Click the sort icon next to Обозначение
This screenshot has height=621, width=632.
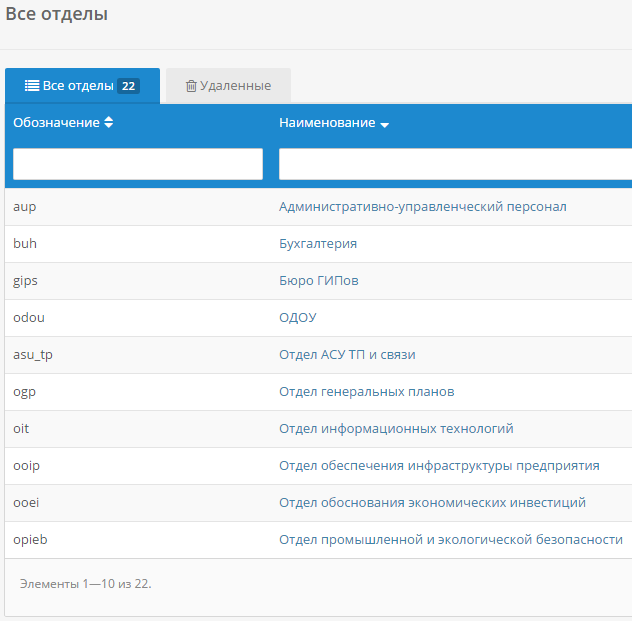click(x=109, y=123)
